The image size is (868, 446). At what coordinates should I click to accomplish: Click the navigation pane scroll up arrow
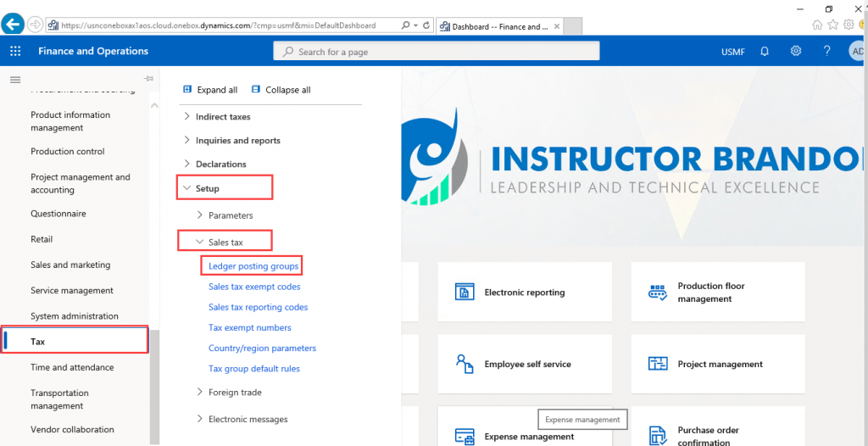click(154, 105)
